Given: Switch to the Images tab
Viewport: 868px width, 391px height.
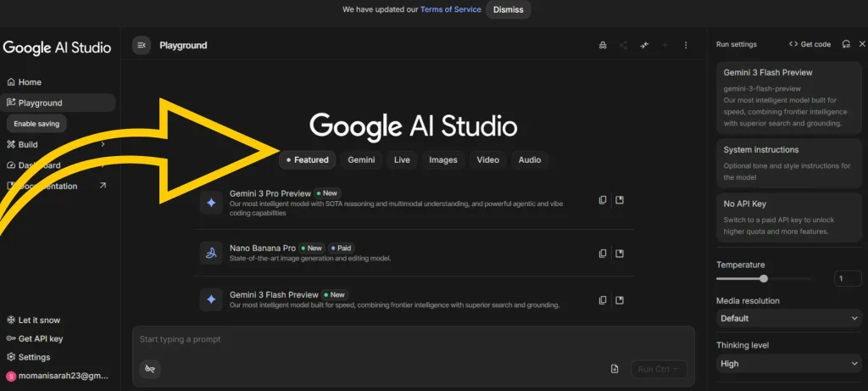Looking at the screenshot, I should pyautogui.click(x=443, y=160).
